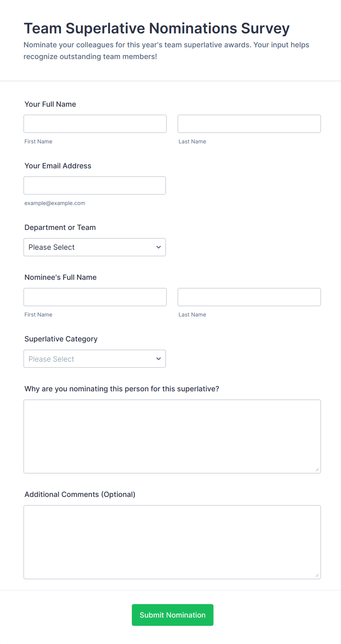Open the Department or Team dropdown

coord(95,247)
